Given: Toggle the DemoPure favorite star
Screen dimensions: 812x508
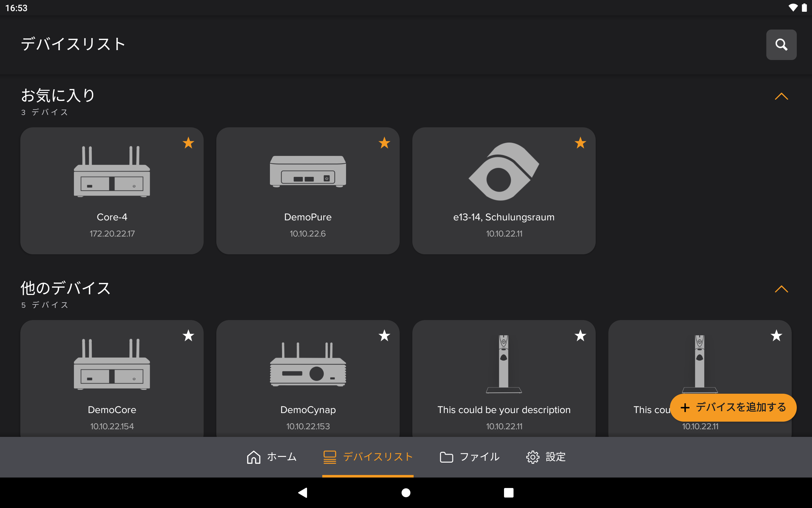Looking at the screenshot, I should pyautogui.click(x=384, y=143).
